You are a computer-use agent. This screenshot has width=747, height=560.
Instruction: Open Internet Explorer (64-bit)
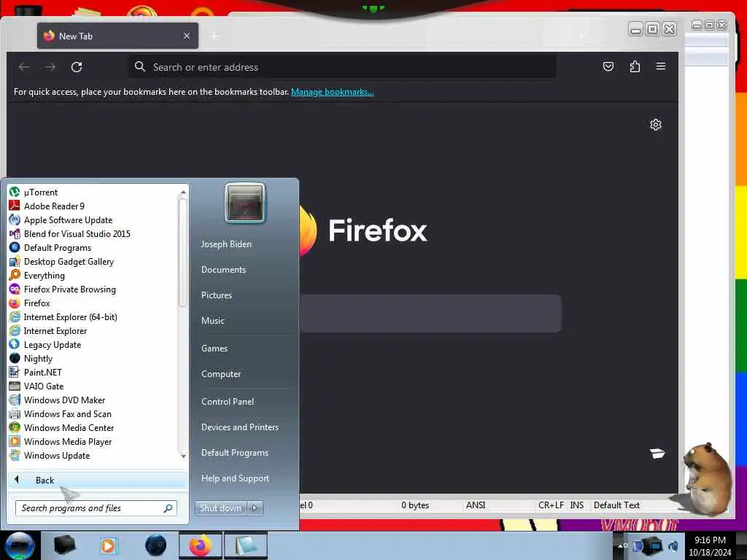click(70, 316)
